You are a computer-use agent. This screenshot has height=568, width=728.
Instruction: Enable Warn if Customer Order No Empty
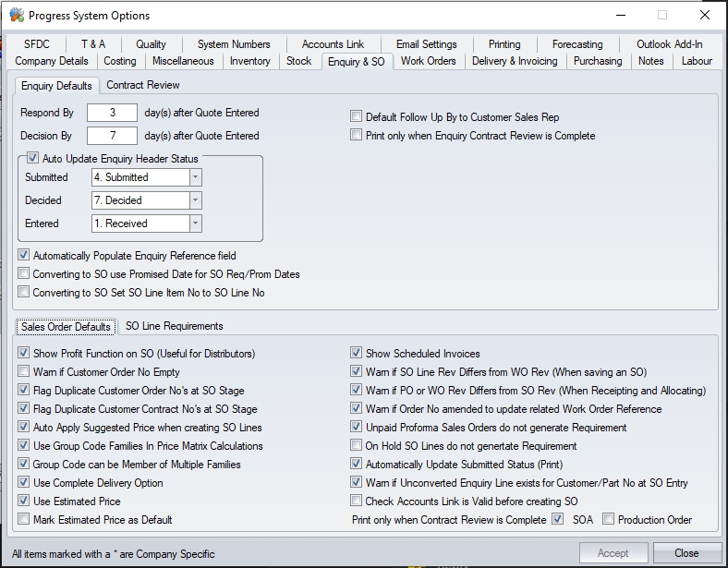tap(24, 372)
